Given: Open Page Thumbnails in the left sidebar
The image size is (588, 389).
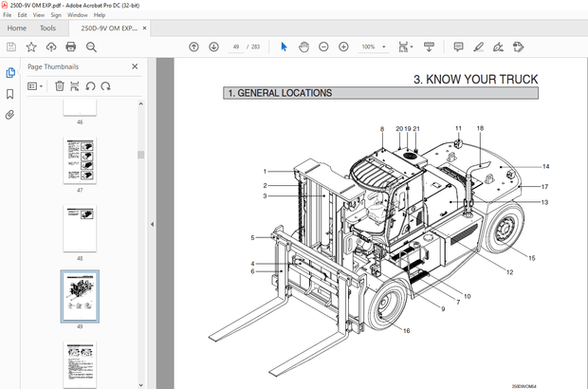Looking at the screenshot, I should (10, 72).
